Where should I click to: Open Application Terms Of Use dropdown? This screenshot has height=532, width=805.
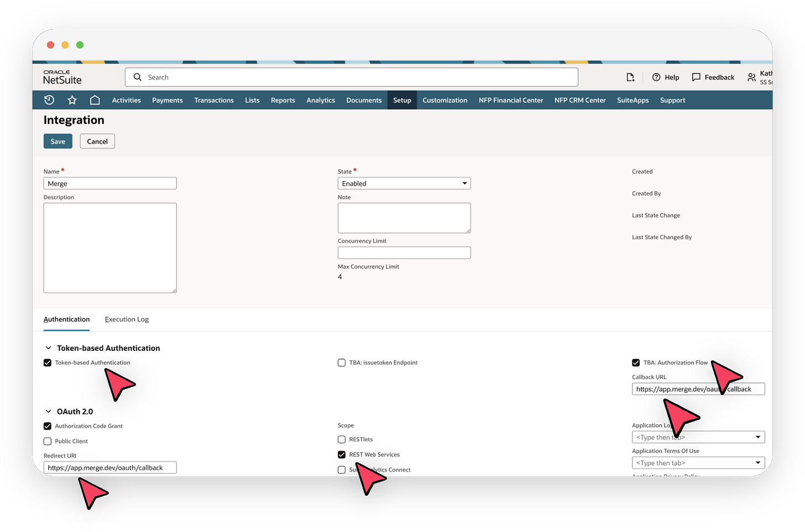[698, 463]
